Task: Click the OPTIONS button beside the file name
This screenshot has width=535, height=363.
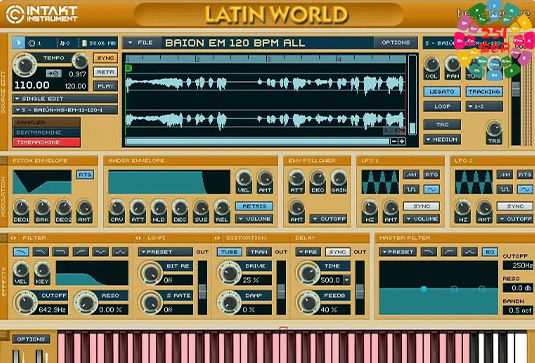Action: point(395,43)
